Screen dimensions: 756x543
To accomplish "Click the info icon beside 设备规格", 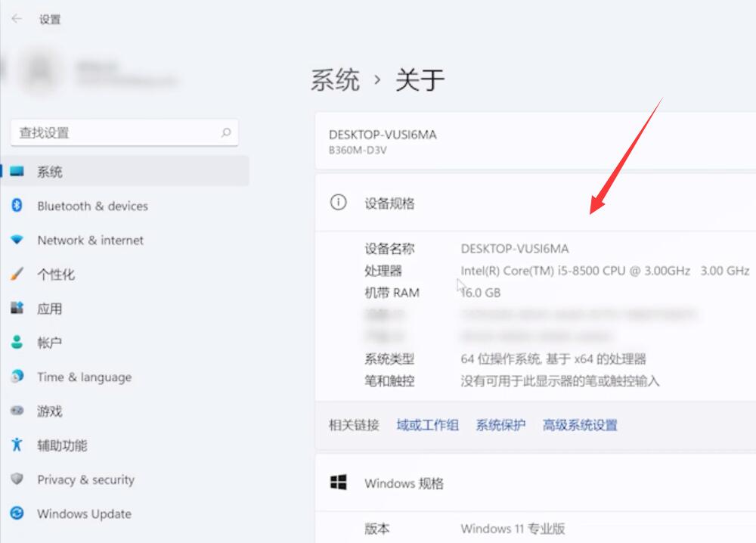I will click(x=338, y=203).
